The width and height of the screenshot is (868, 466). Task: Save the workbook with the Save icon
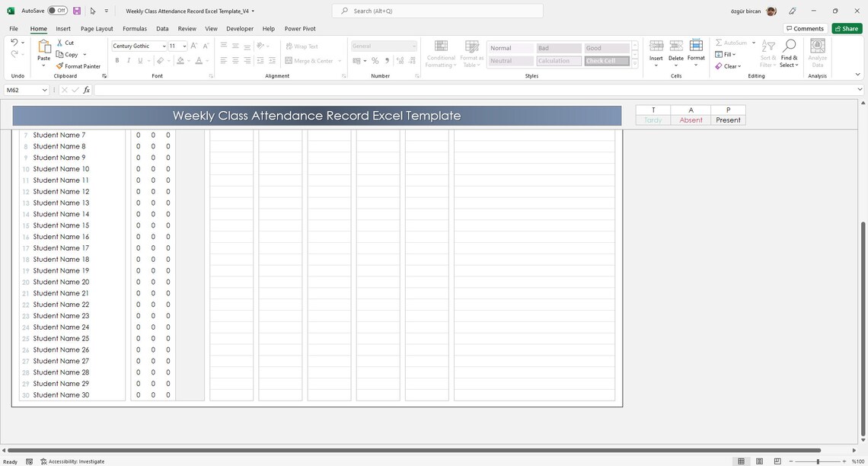tap(76, 10)
